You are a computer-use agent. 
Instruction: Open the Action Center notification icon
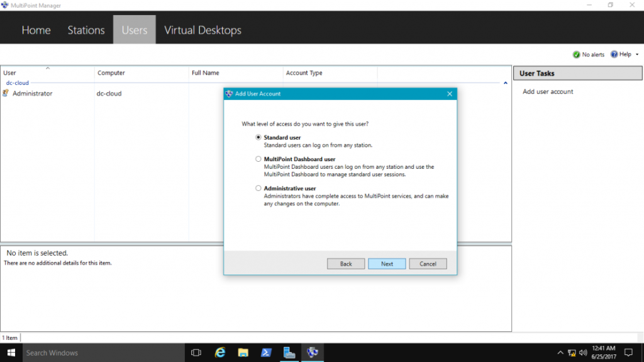[628, 353]
